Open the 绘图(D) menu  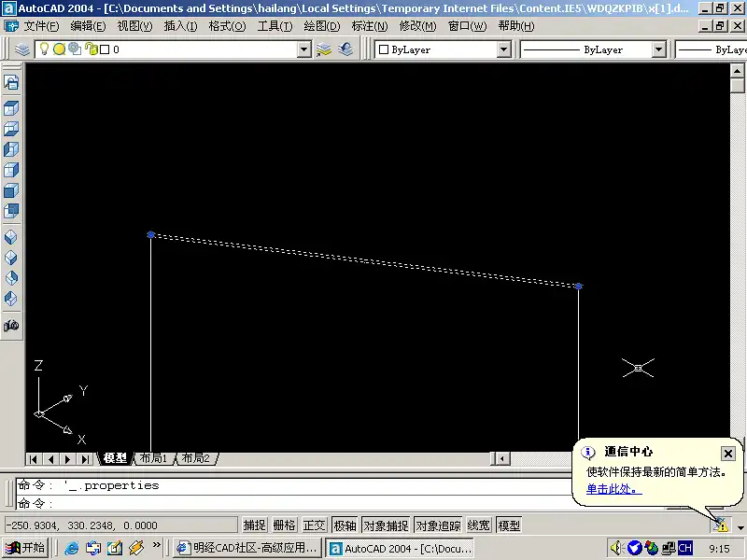tap(321, 26)
